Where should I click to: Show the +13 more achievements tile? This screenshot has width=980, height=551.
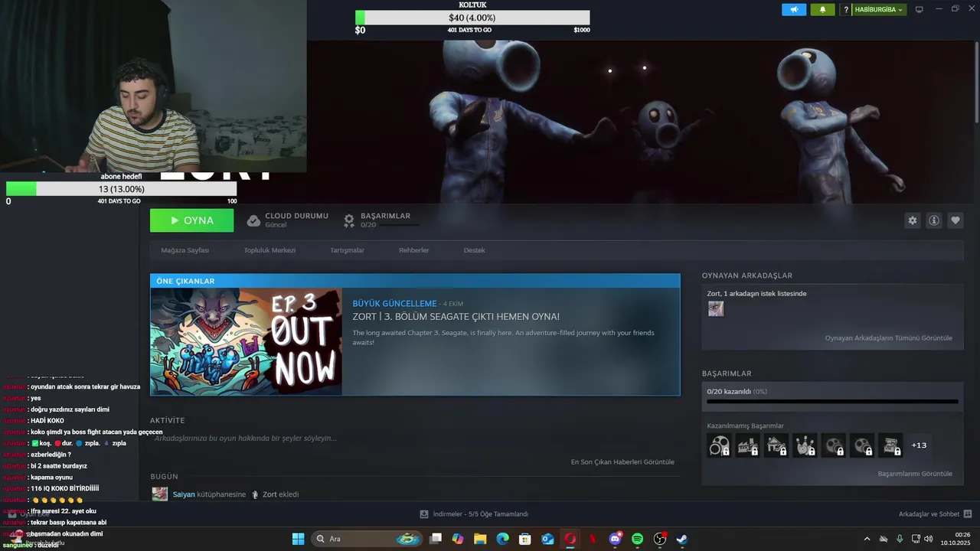point(919,445)
